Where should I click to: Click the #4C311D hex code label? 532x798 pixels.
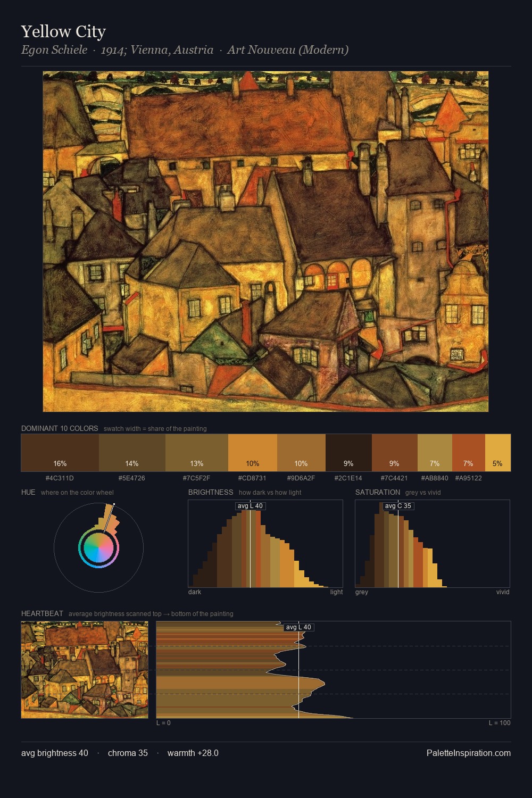tap(60, 478)
